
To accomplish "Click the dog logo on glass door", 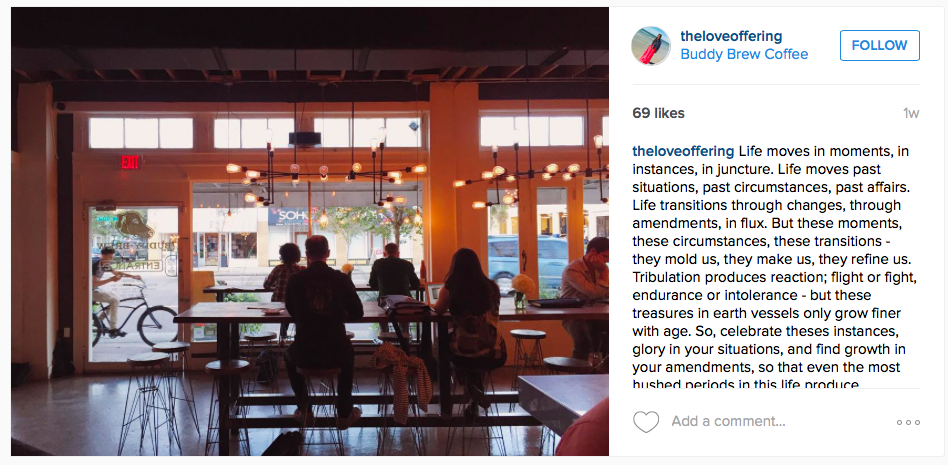I will coord(135,226).
